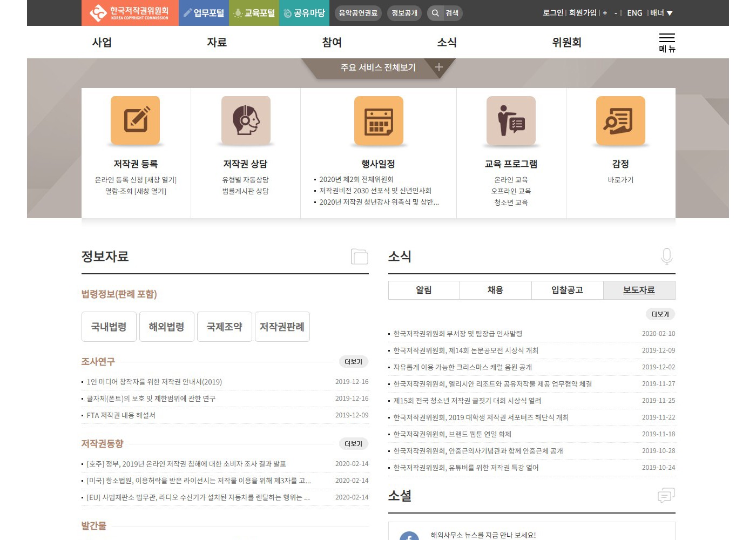
Task: Open the 교육 프로그램 presenter icon
Action: [x=511, y=121]
